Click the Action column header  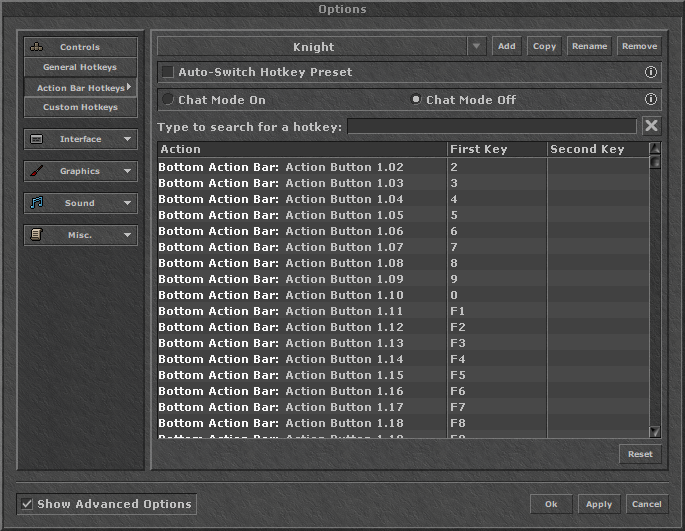pyautogui.click(x=302, y=149)
